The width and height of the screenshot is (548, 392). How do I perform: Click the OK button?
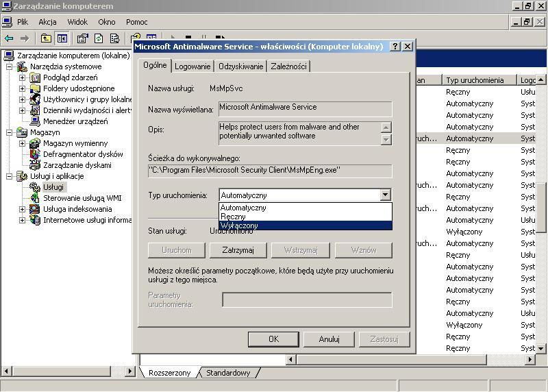coord(273,339)
